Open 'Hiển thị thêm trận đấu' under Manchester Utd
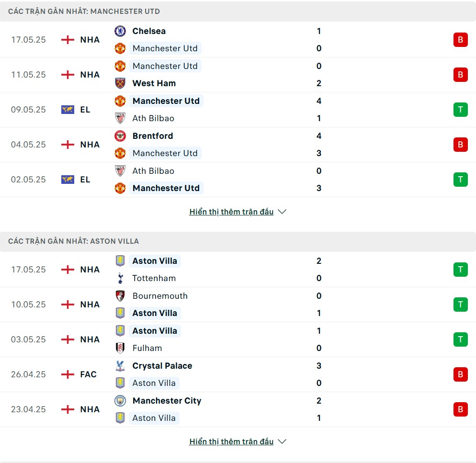The width and height of the screenshot is (476, 463). (x=231, y=212)
